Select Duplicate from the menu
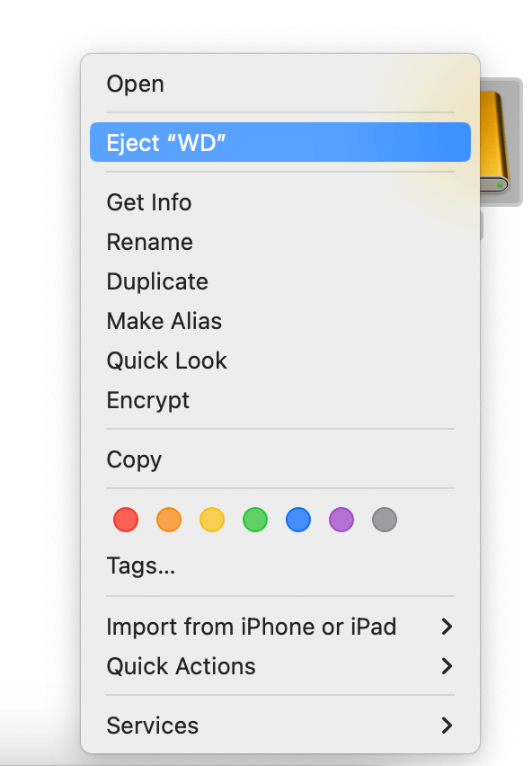The image size is (532, 766). tap(157, 281)
